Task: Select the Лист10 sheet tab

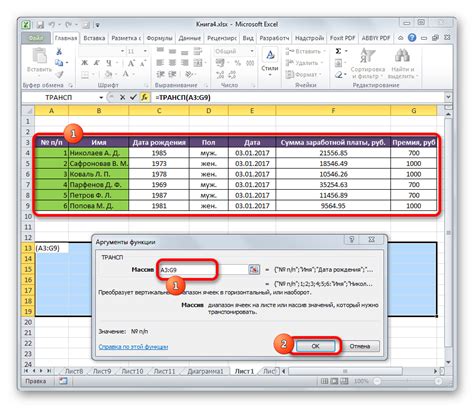Action: coord(132,371)
